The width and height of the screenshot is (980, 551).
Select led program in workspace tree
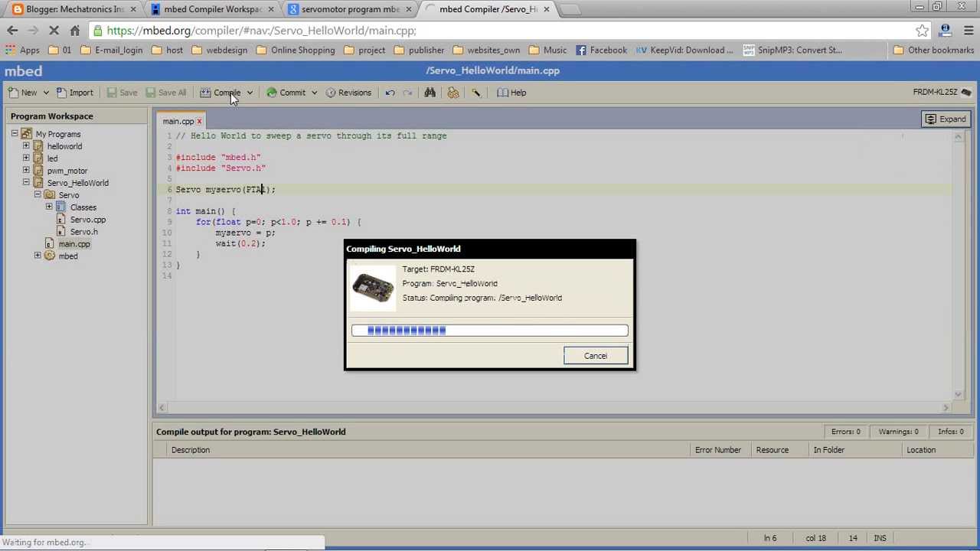pos(52,158)
